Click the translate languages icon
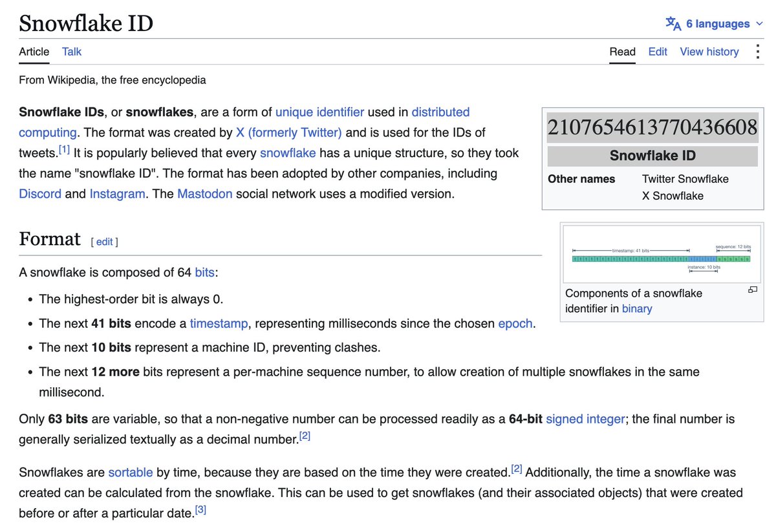The image size is (776, 532). [673, 24]
